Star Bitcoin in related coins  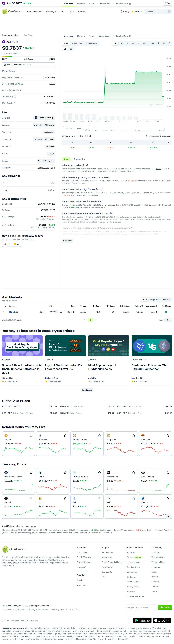pyautogui.click(x=31, y=435)
